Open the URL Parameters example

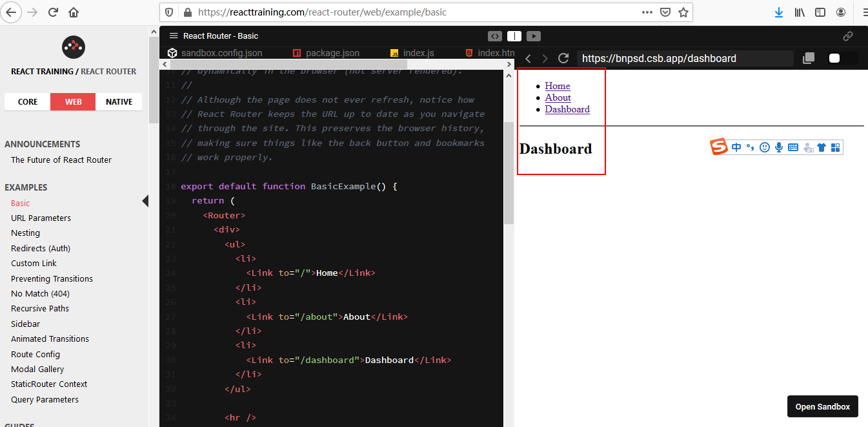(41, 218)
